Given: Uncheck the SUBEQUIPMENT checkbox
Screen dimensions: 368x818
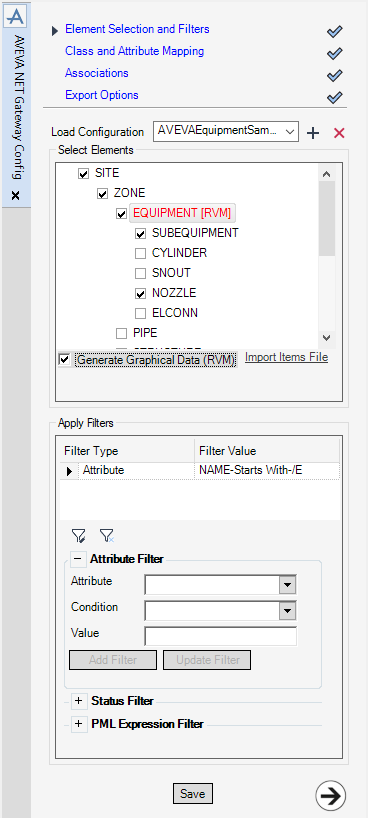Looking at the screenshot, I should click(x=140, y=234).
